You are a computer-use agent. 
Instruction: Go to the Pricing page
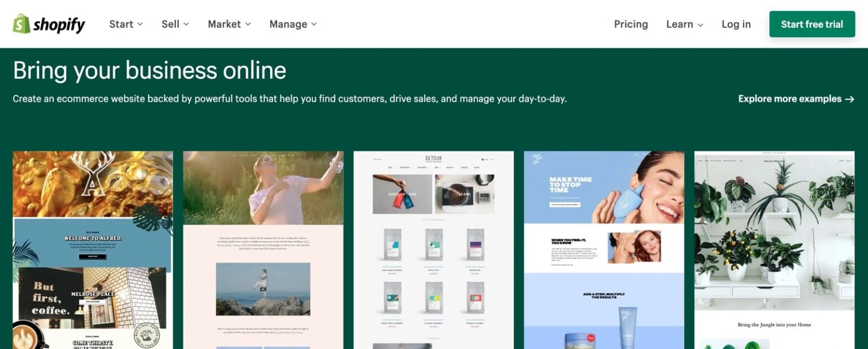[631, 24]
